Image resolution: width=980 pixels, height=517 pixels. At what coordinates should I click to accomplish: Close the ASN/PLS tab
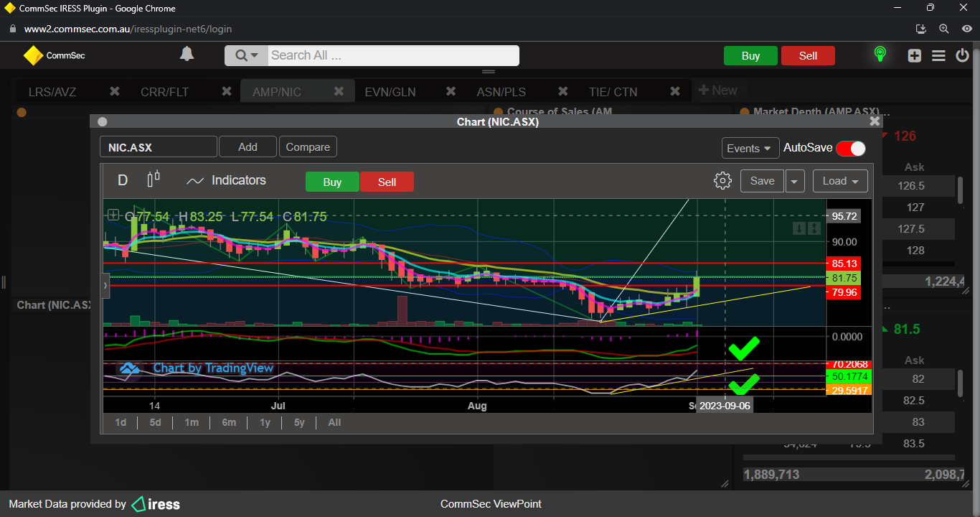pos(563,91)
